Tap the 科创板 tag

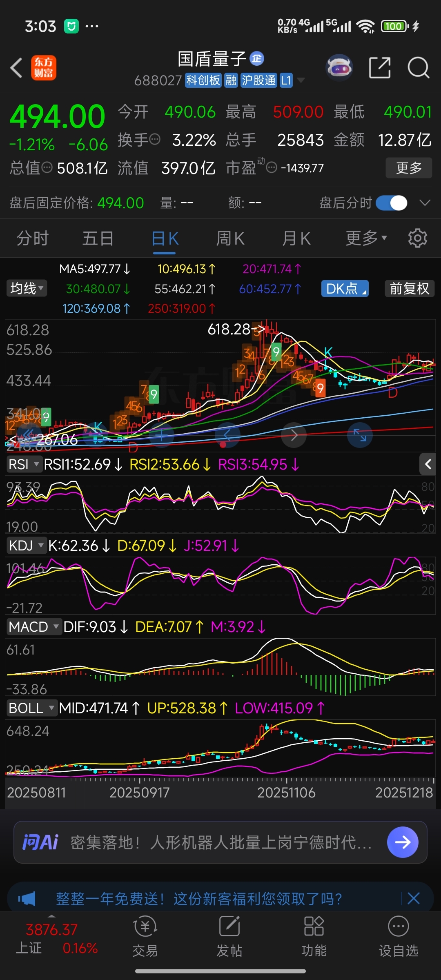(203, 80)
